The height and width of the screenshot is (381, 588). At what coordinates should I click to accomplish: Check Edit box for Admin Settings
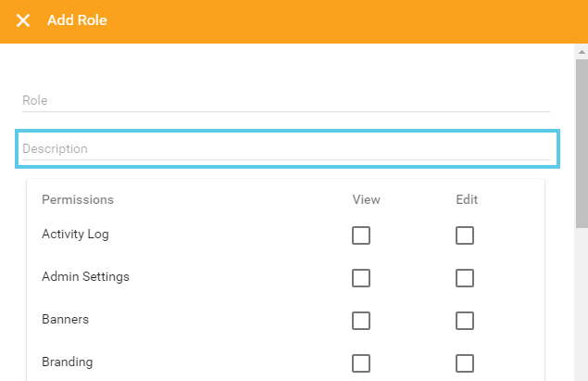pyautogui.click(x=465, y=278)
